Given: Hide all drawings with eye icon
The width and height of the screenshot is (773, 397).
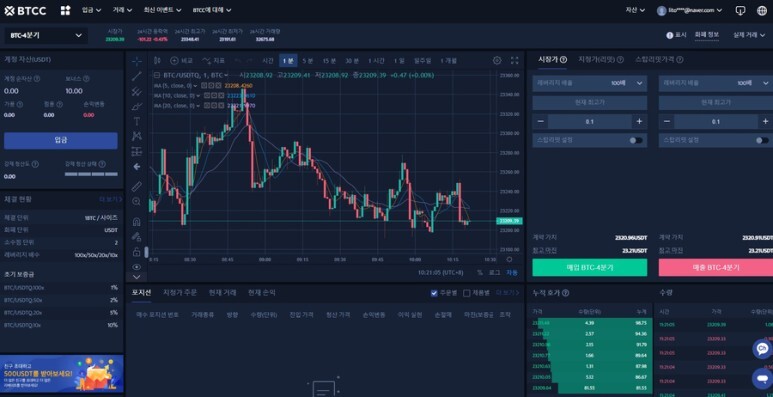Looking at the screenshot, I should pyautogui.click(x=137, y=267).
